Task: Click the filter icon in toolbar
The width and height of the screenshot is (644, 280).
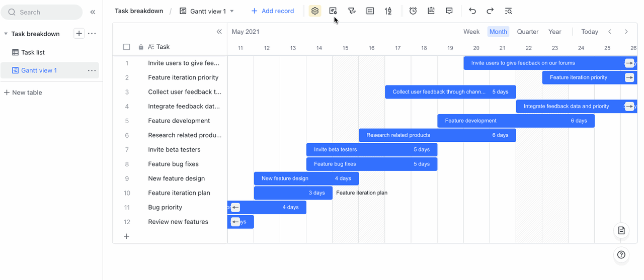Action: click(352, 11)
